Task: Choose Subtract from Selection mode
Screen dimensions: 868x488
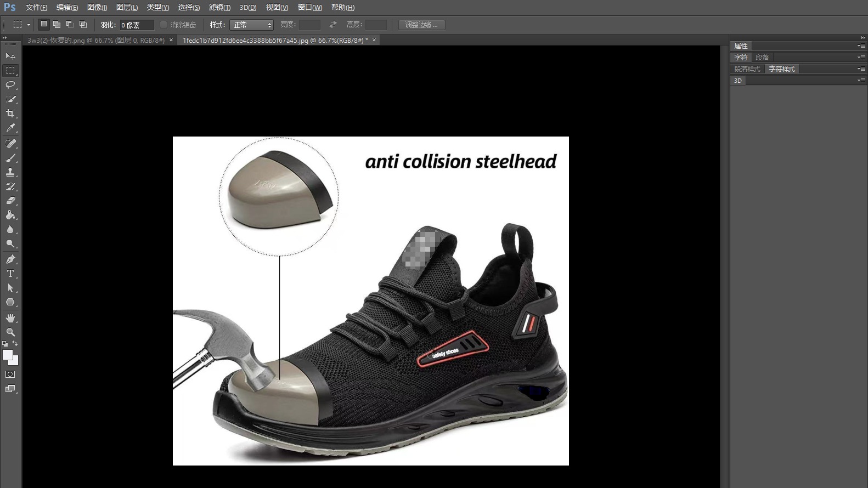Action: tap(70, 25)
